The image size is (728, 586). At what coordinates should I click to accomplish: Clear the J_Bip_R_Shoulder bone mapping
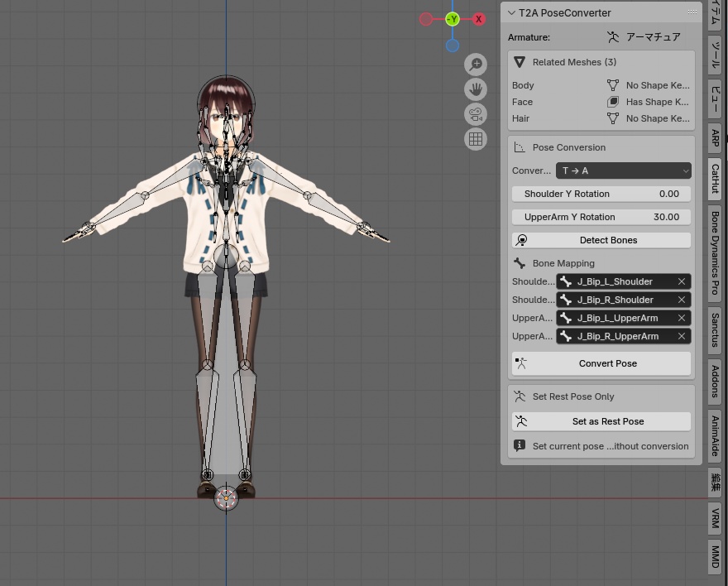point(681,300)
